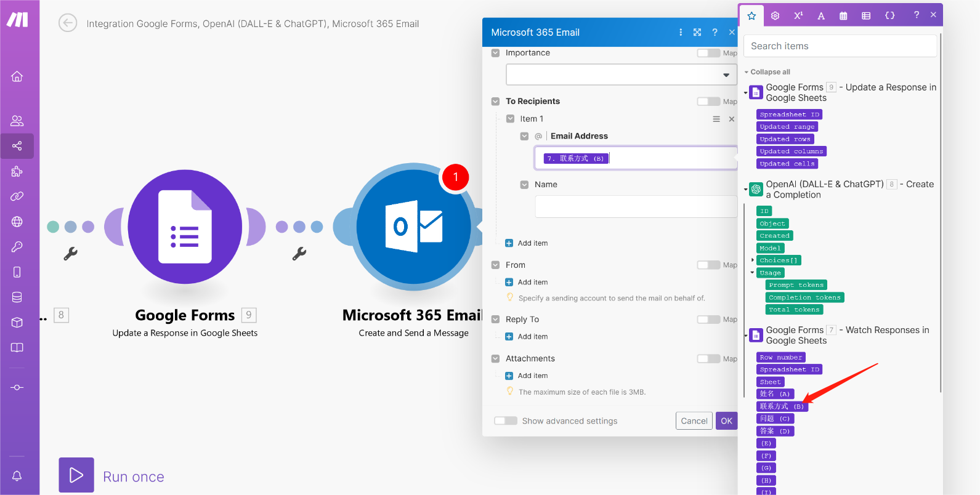Image resolution: width=980 pixels, height=495 pixels.
Task: Switch to general functions gear tab
Action: (x=775, y=15)
